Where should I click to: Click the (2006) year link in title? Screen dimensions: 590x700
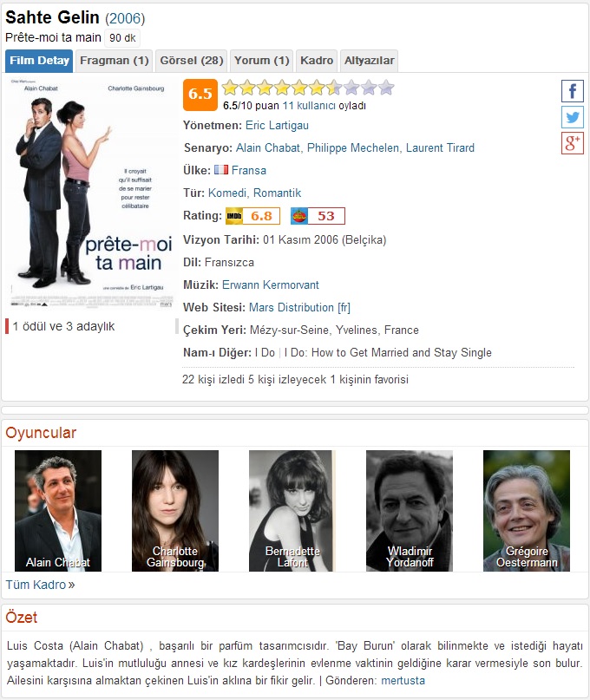click(125, 18)
